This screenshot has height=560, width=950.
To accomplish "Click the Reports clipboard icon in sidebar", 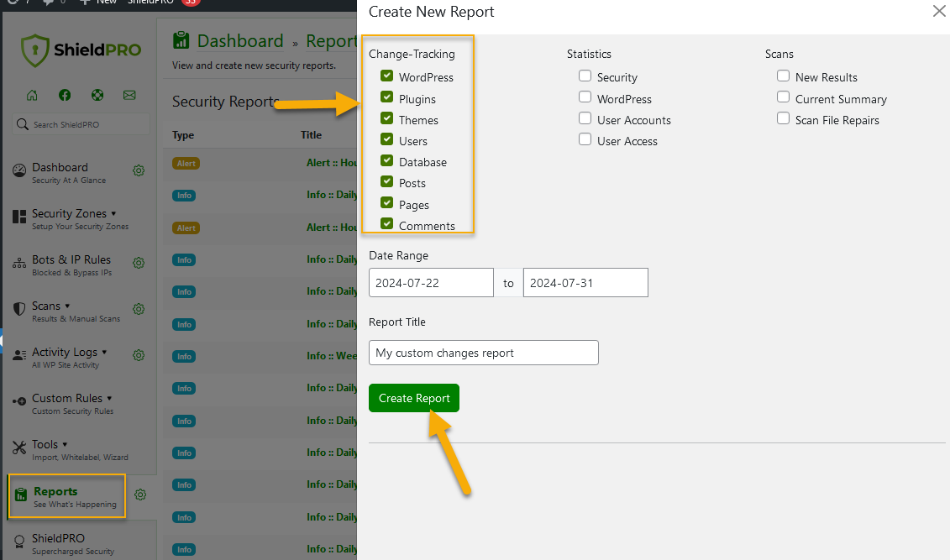I will pyautogui.click(x=21, y=495).
